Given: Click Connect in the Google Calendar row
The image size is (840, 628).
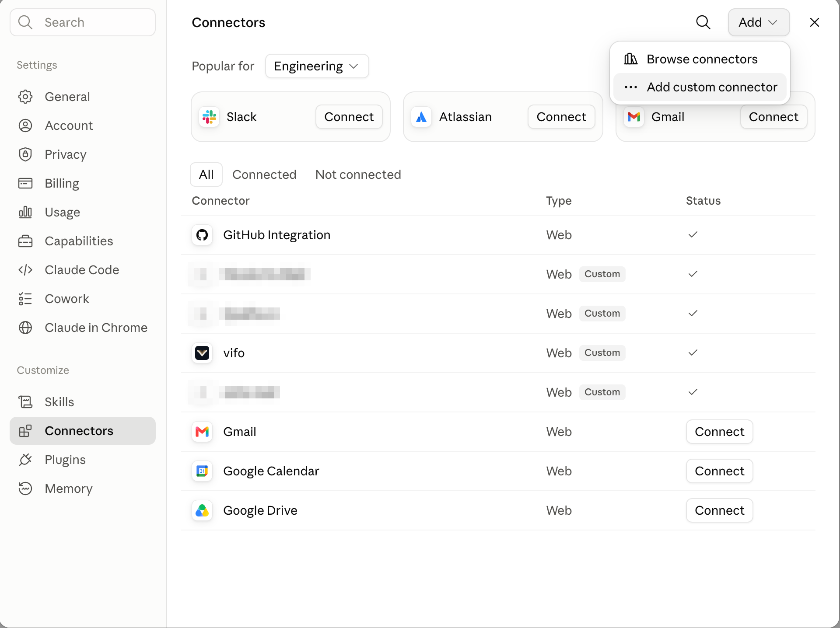Looking at the screenshot, I should (719, 471).
